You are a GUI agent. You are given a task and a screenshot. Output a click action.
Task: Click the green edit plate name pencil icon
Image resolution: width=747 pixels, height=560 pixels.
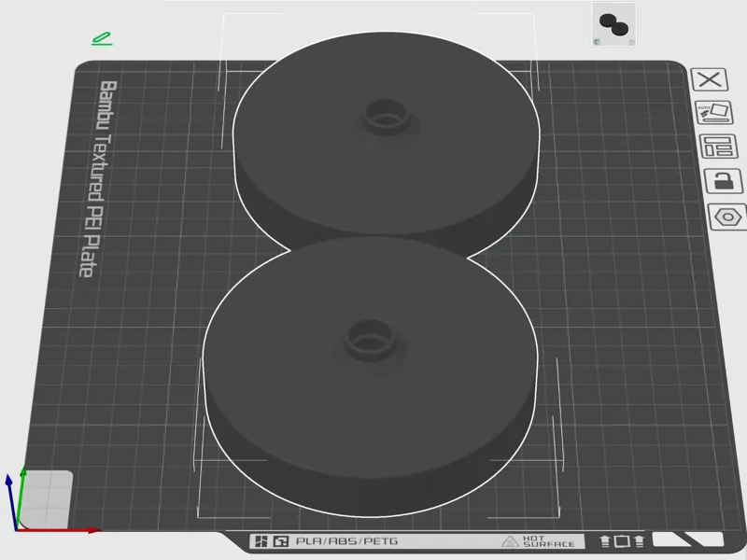pos(102,39)
